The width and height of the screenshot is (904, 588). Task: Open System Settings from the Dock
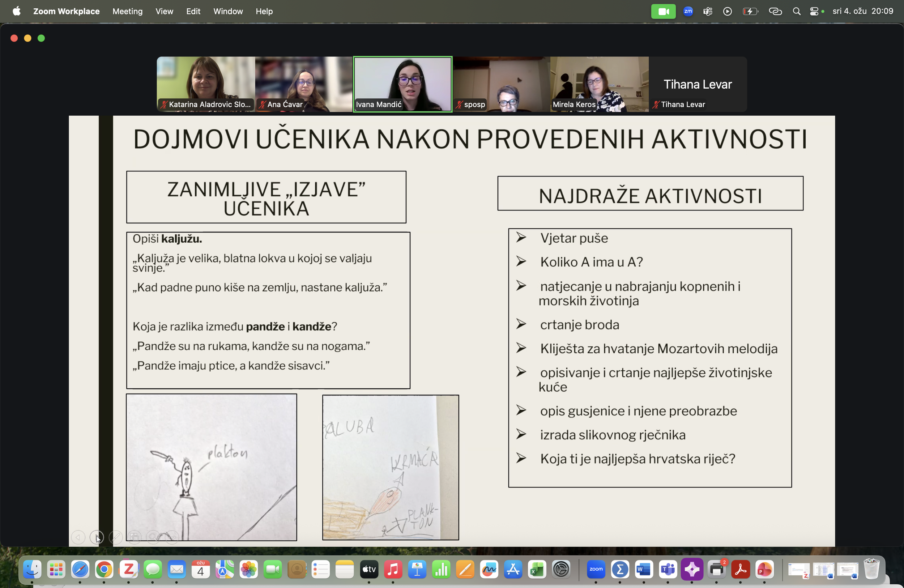point(562,569)
